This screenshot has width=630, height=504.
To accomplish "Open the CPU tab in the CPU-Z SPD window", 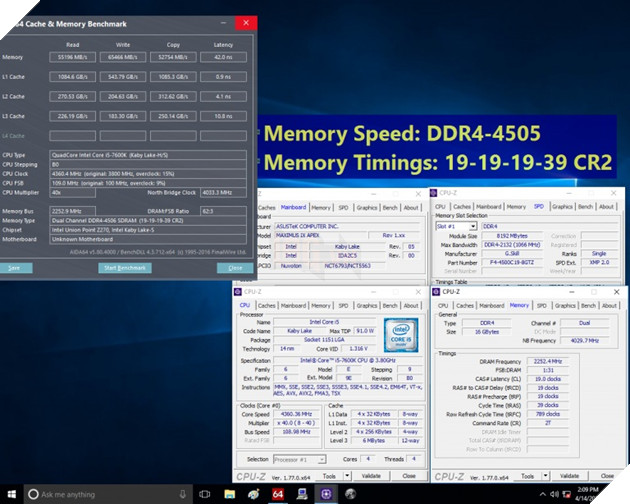I will coord(440,207).
